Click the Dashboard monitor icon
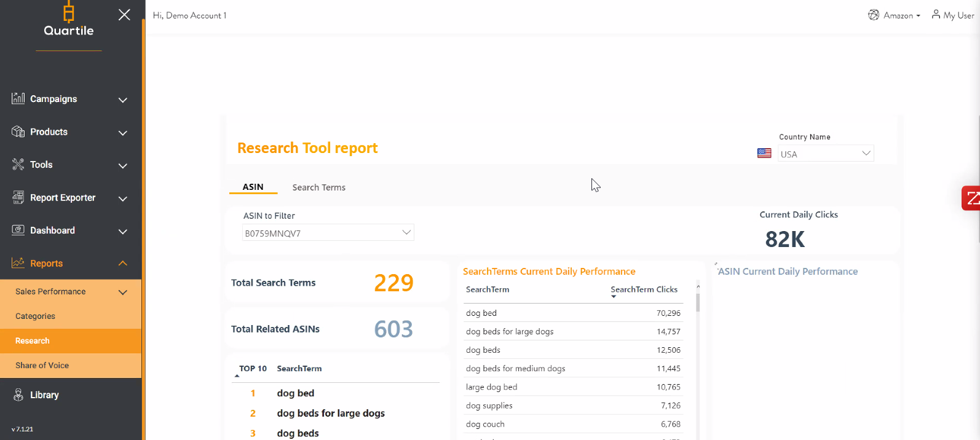This screenshot has width=980, height=440. (x=18, y=230)
